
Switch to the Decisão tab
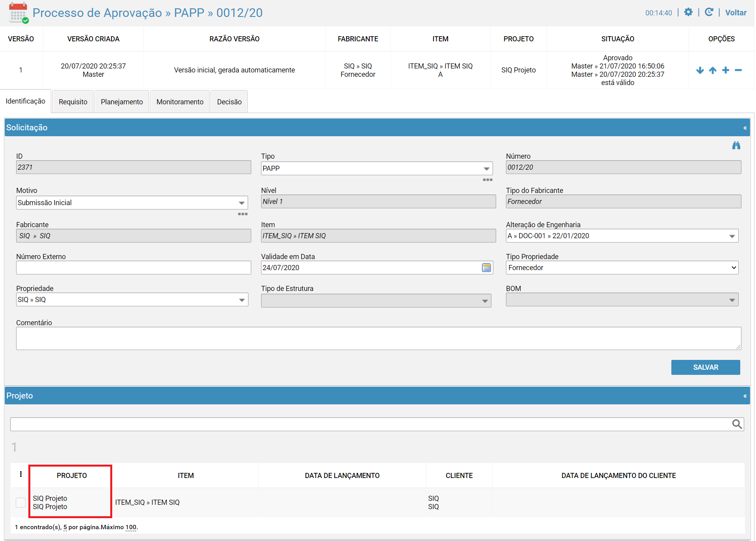(229, 102)
